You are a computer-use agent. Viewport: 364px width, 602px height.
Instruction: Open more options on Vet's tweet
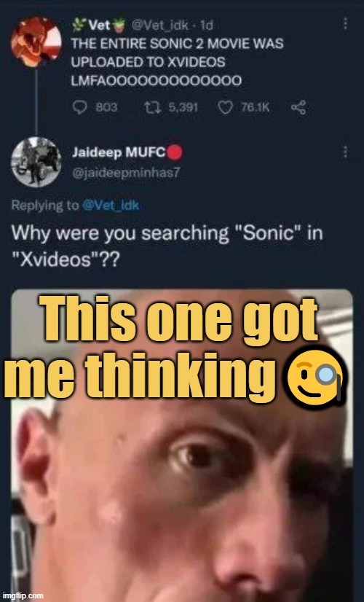coord(345,24)
